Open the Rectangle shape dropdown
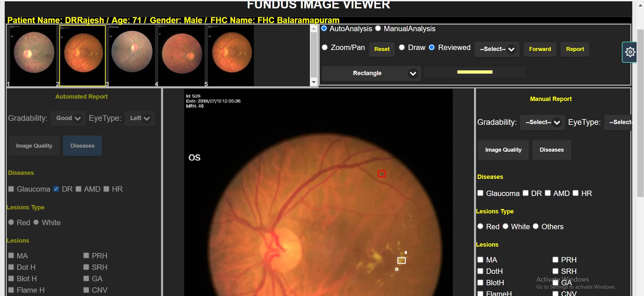 click(x=371, y=73)
